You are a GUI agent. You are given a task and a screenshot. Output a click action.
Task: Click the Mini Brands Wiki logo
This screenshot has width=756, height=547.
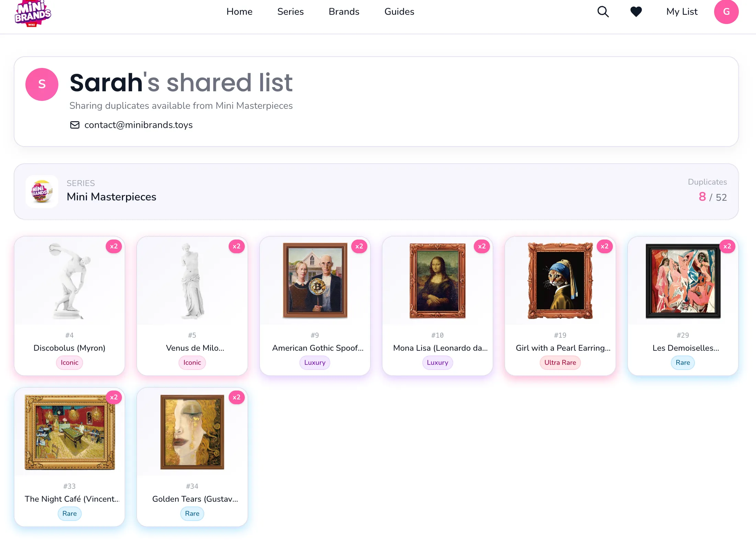tap(33, 13)
